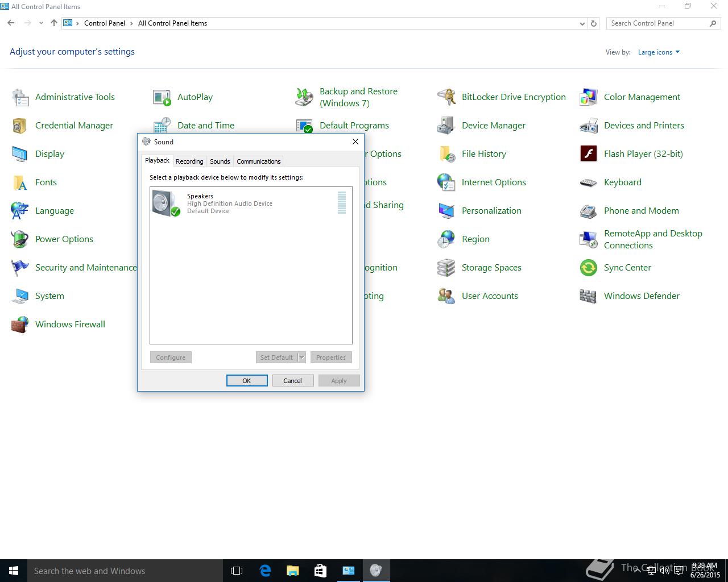Open Credential Manager safe icon

coord(20,126)
